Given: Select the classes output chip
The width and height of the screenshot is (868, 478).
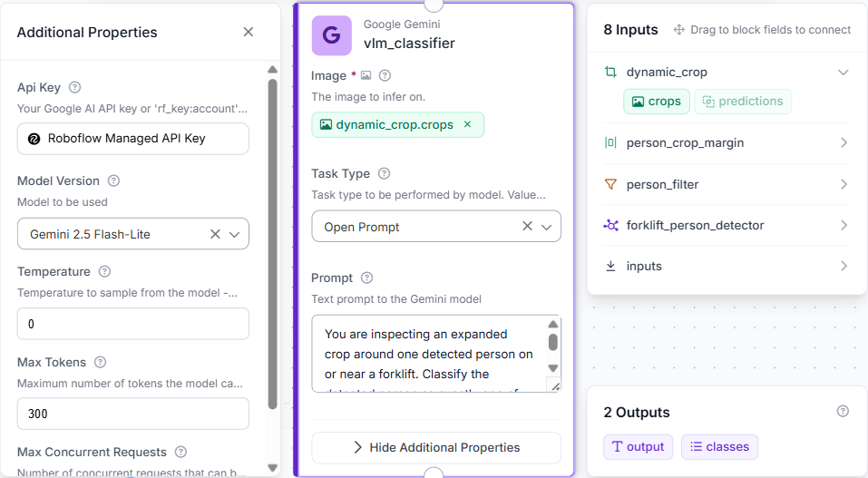Looking at the screenshot, I should (x=719, y=447).
